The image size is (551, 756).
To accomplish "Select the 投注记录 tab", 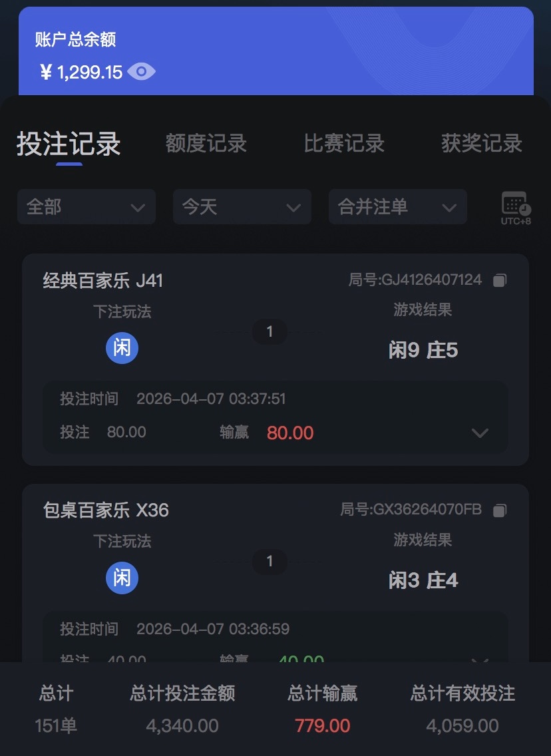I will click(69, 144).
